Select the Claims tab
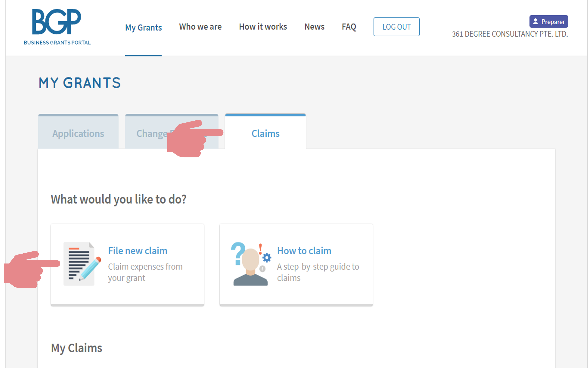Image resolution: width=588 pixels, height=368 pixels. [x=265, y=133]
